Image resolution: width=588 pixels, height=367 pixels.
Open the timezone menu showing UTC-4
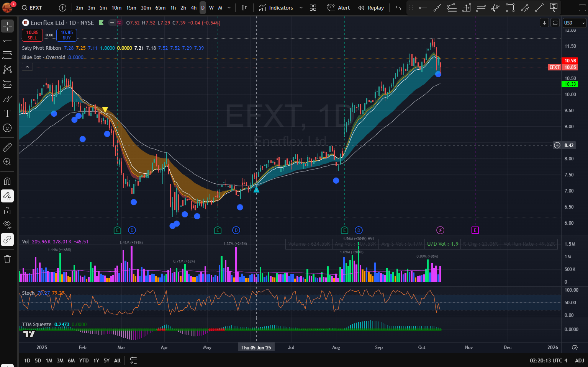549,360
